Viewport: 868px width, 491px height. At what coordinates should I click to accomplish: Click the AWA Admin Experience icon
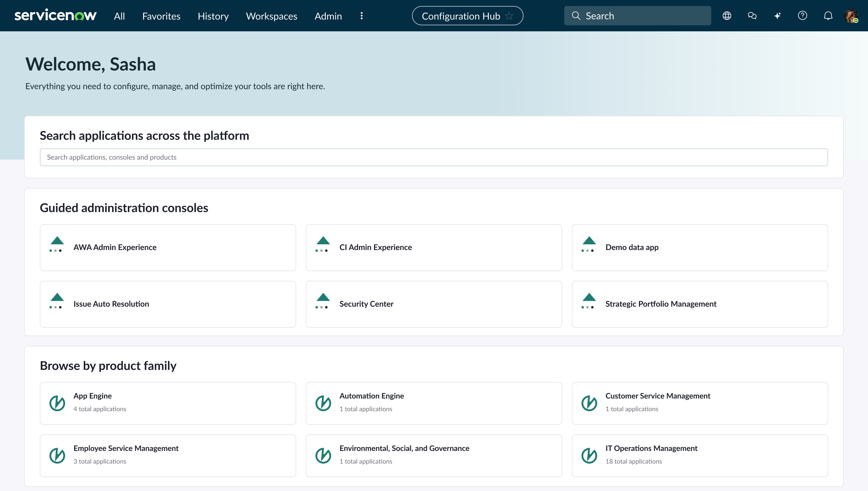57,245
